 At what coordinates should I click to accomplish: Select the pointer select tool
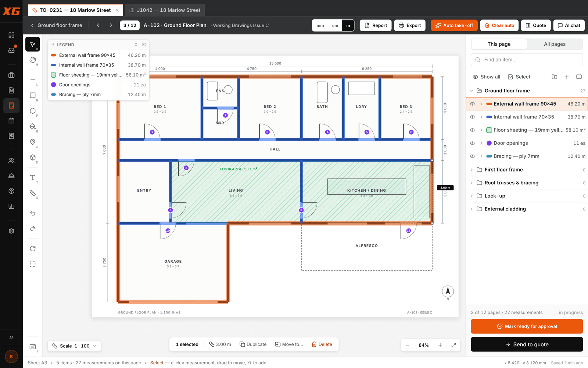click(x=33, y=44)
